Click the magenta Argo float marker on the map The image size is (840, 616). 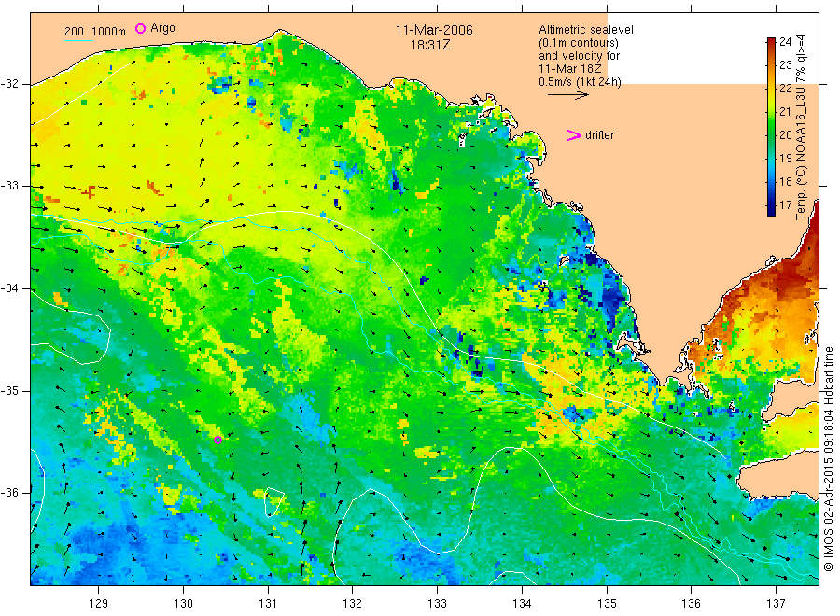click(218, 441)
